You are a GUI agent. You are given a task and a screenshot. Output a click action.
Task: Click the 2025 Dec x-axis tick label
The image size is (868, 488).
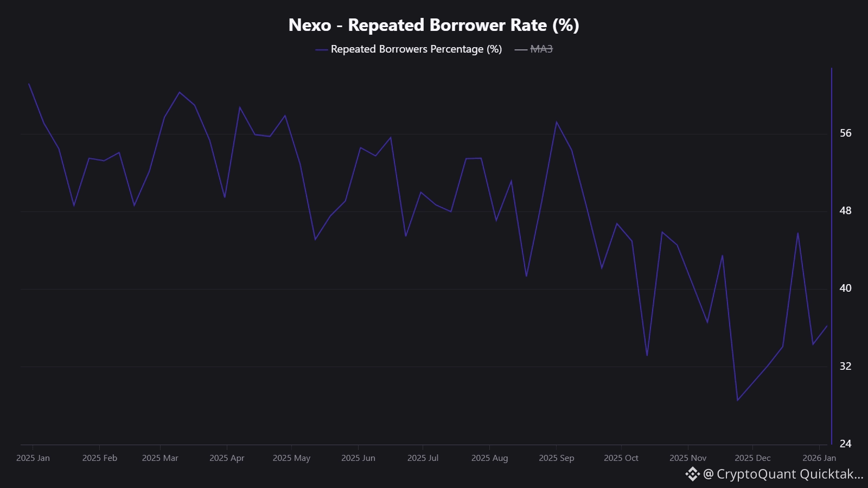pyautogui.click(x=752, y=458)
